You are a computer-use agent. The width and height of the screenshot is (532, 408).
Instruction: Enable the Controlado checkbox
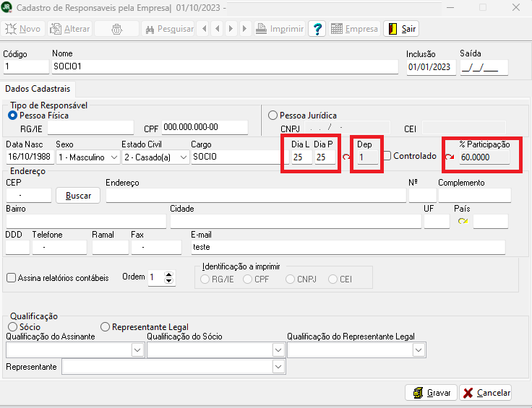(x=387, y=156)
